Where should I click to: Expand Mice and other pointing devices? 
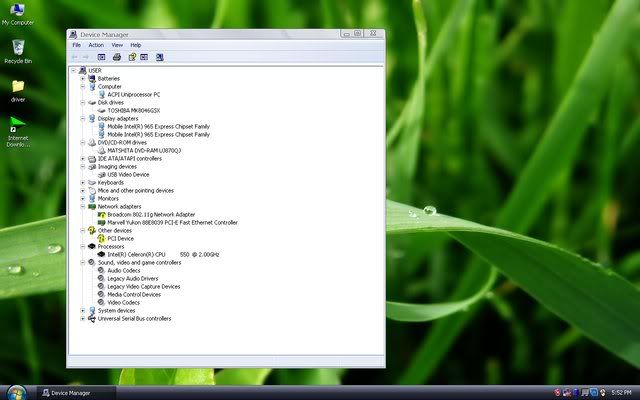pos(82,191)
